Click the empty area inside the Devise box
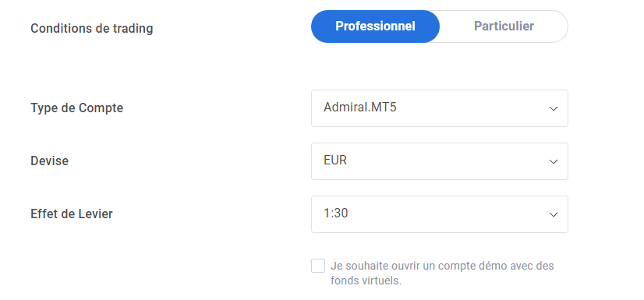This screenshot has height=300, width=644. tap(448, 161)
